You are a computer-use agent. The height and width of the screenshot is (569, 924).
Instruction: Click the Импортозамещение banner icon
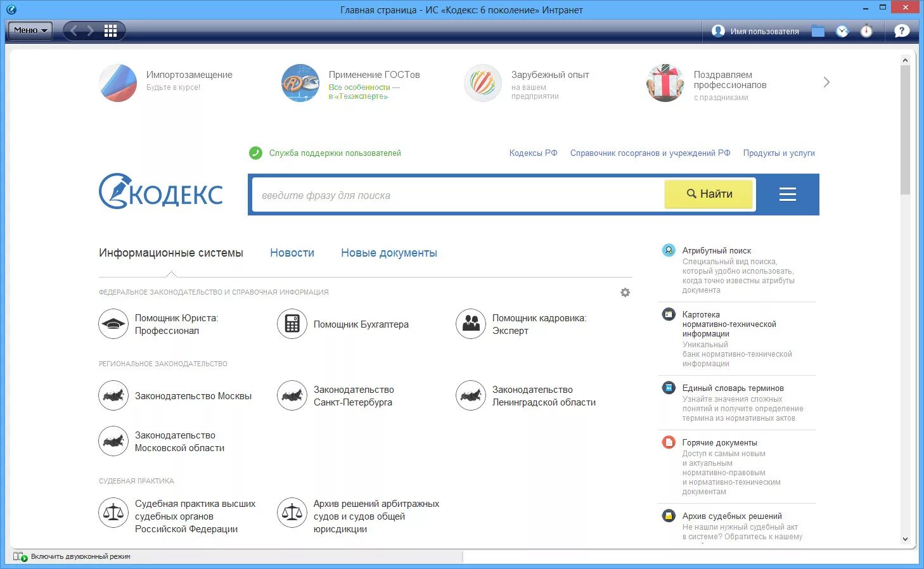tap(118, 83)
